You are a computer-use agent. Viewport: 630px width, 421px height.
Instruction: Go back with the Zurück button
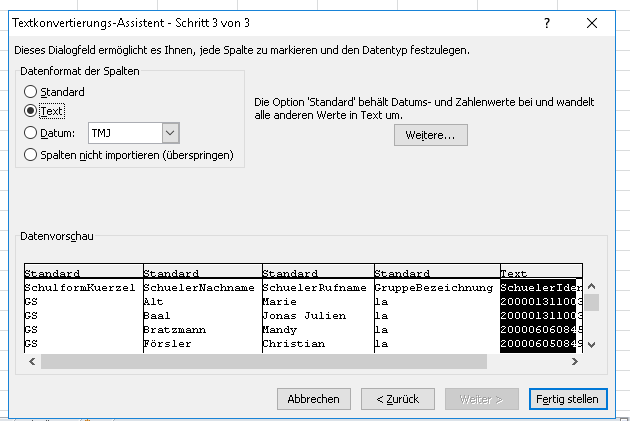click(397, 398)
